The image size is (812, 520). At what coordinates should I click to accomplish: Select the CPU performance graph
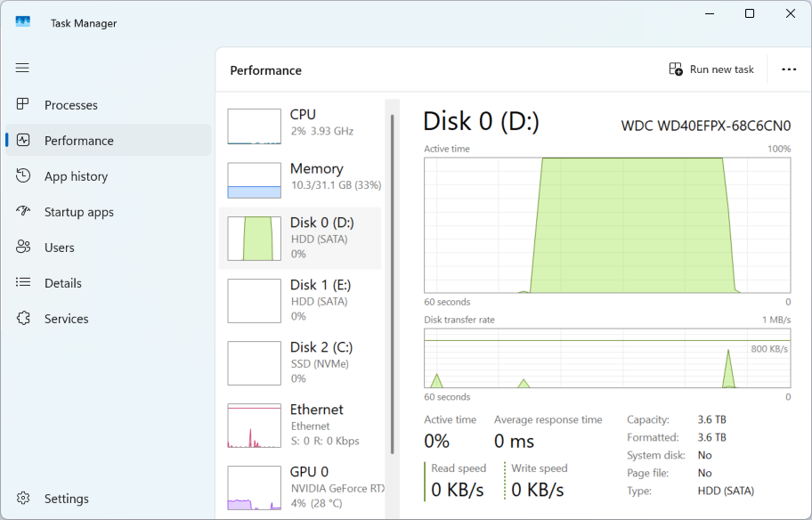[255, 126]
